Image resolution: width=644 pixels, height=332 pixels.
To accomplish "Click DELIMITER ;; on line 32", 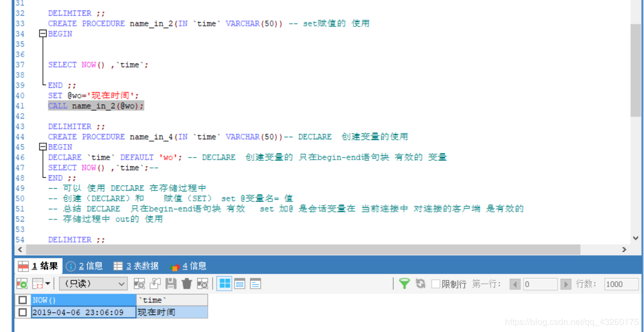I will click(x=76, y=13).
